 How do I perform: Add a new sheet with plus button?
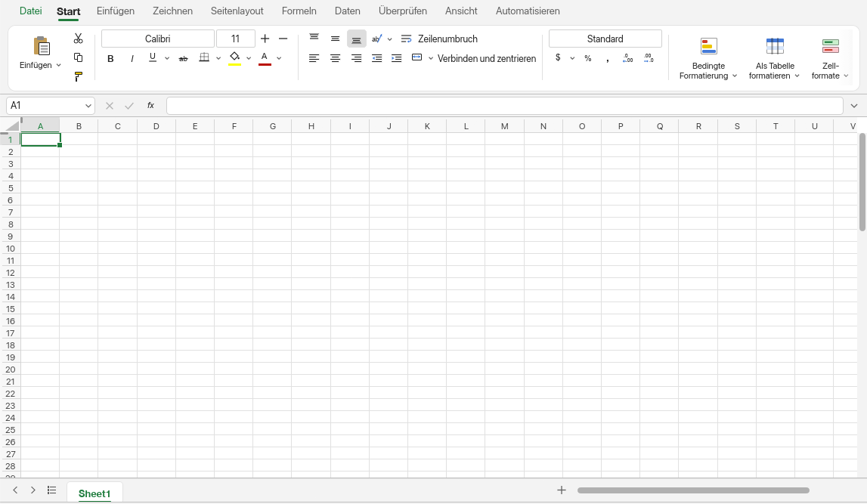coord(561,490)
